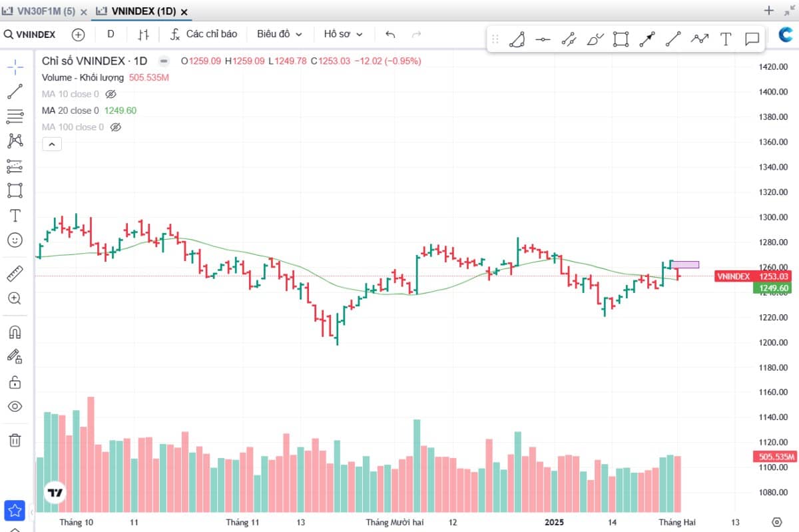The width and height of the screenshot is (799, 532).
Task: Toggle hide all drawings eye icon
Action: [15, 406]
